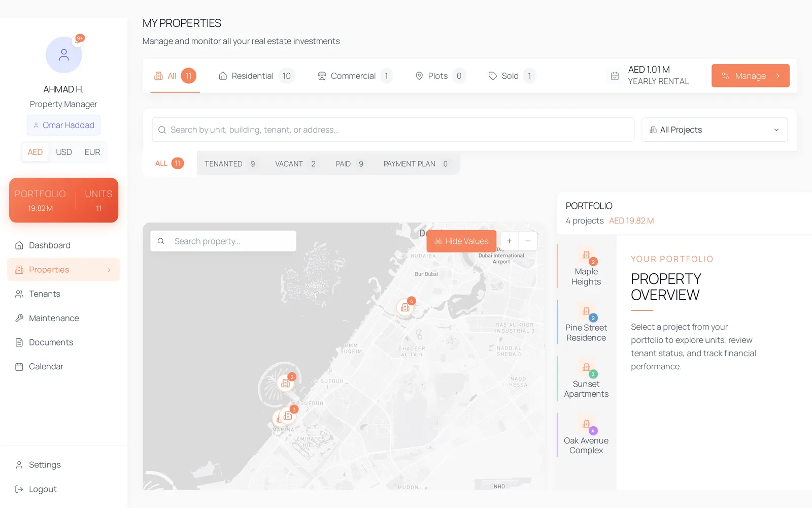Open the Plots tab

pos(441,76)
